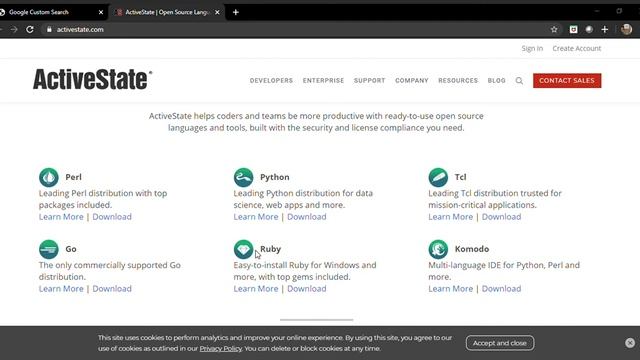Open the Create Account link
Image resolution: width=640 pixels, height=360 pixels.
pos(577,49)
